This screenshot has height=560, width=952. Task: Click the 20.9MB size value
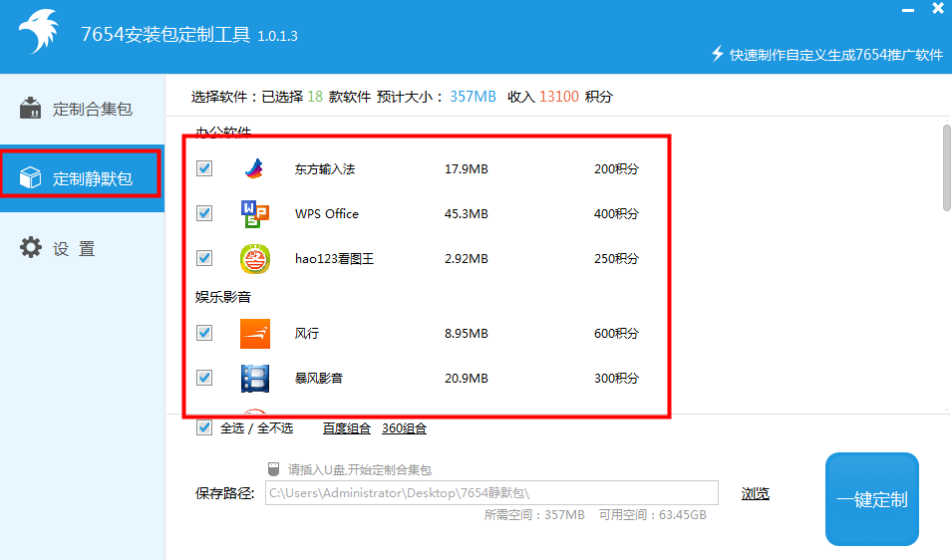point(467,379)
